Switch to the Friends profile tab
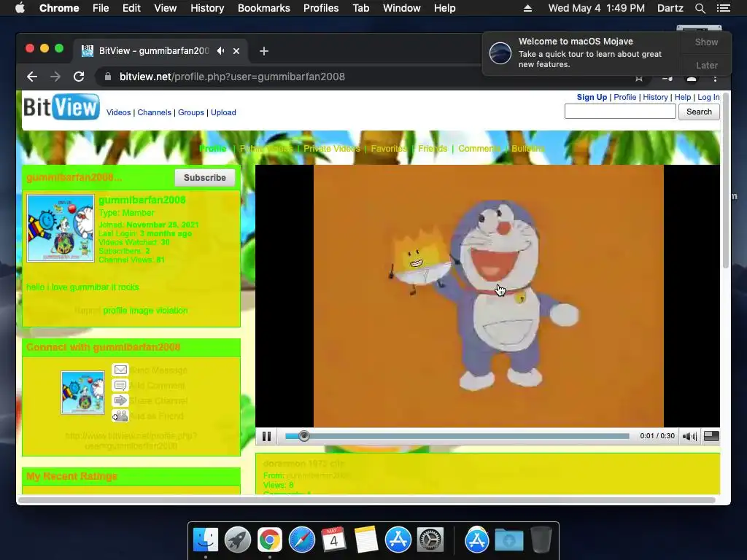The height and width of the screenshot is (560, 747). pos(433,149)
